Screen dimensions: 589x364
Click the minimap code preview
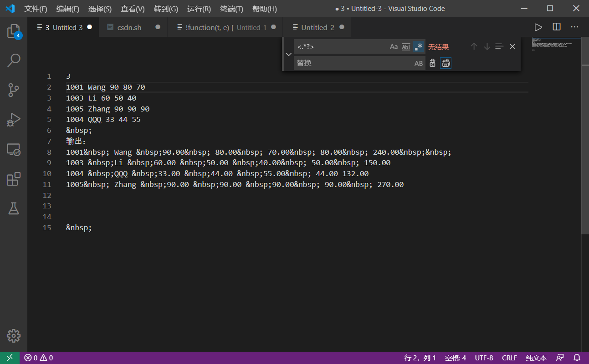[x=552, y=44]
